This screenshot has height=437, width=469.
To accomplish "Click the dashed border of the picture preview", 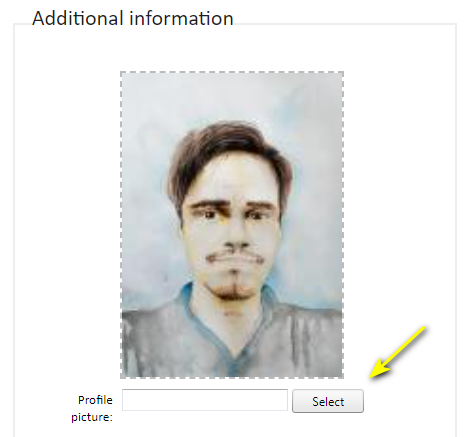I will tap(232, 72).
